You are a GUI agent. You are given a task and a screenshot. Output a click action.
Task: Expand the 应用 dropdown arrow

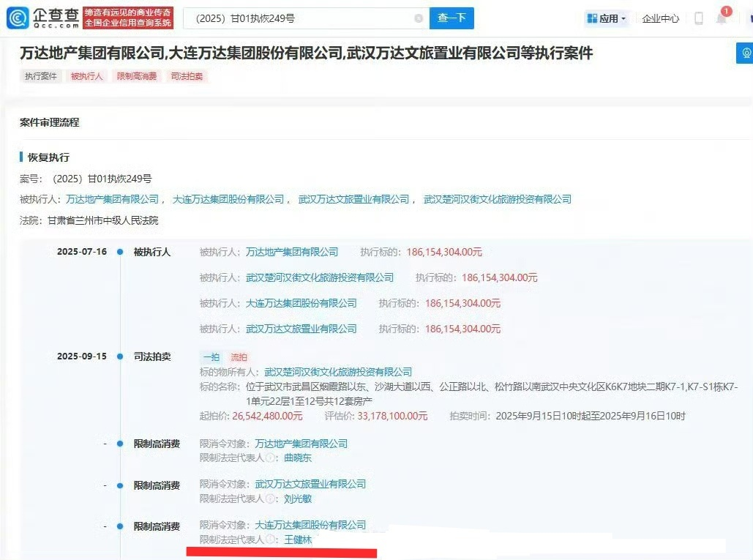[x=623, y=18]
